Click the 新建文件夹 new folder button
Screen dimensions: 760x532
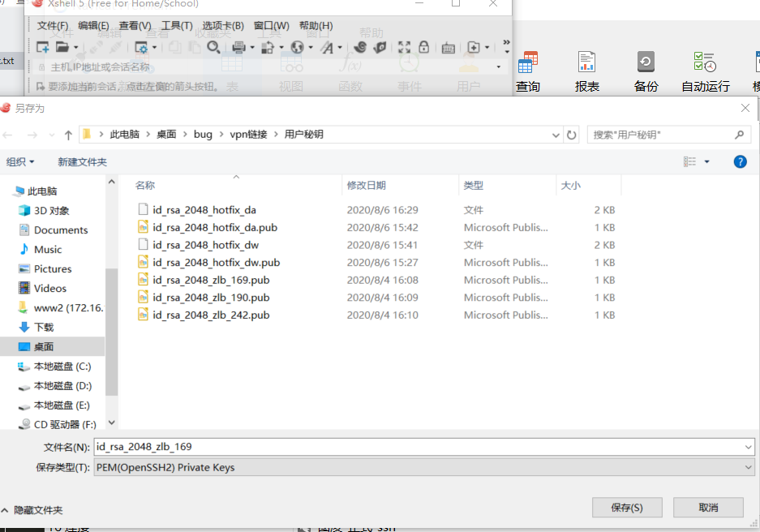tap(82, 162)
